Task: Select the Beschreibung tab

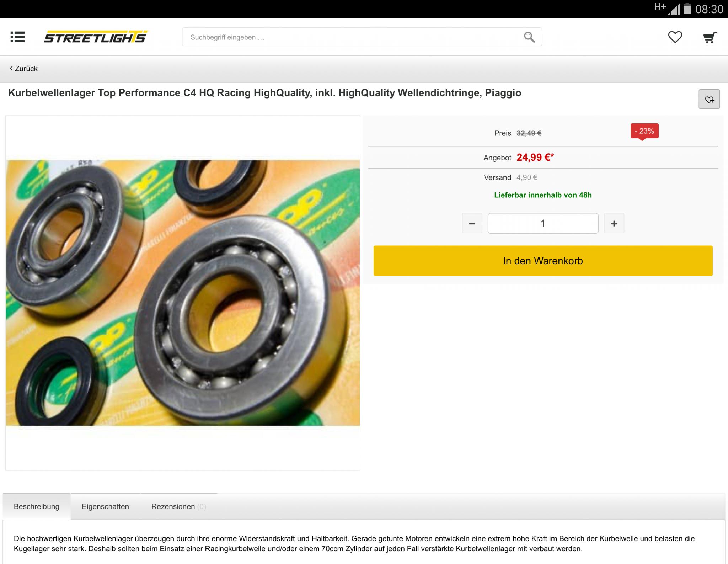Action: click(37, 506)
